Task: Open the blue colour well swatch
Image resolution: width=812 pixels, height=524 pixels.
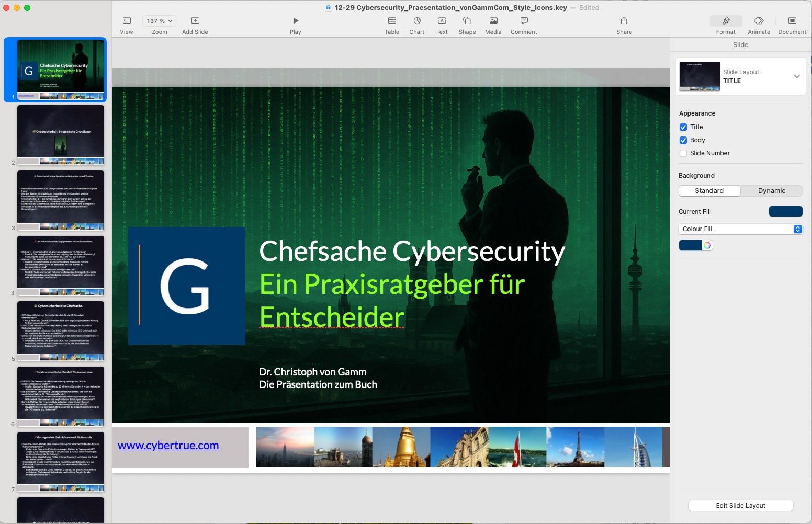Action: click(691, 245)
